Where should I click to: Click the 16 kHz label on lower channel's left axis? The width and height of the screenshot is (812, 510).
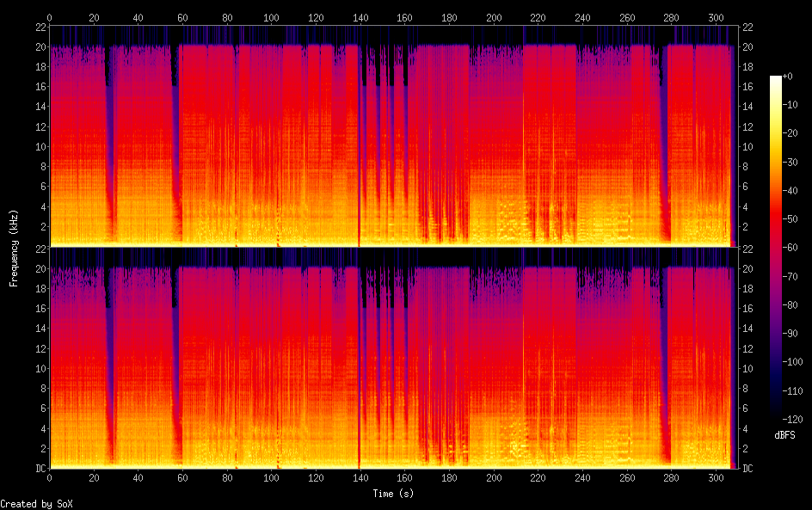coord(39,308)
